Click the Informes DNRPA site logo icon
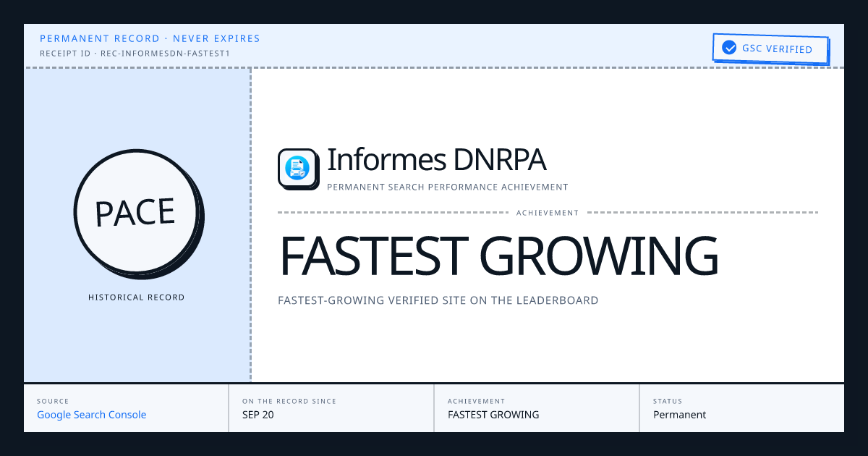 [298, 169]
